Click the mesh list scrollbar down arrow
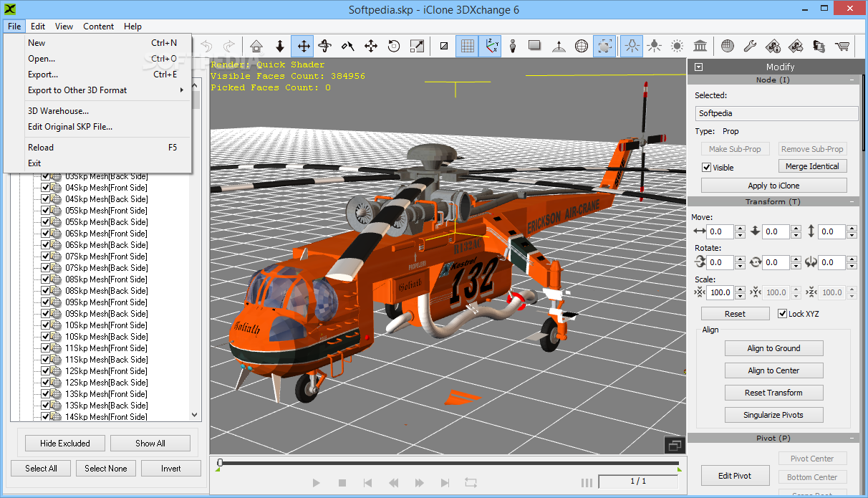 pos(195,415)
